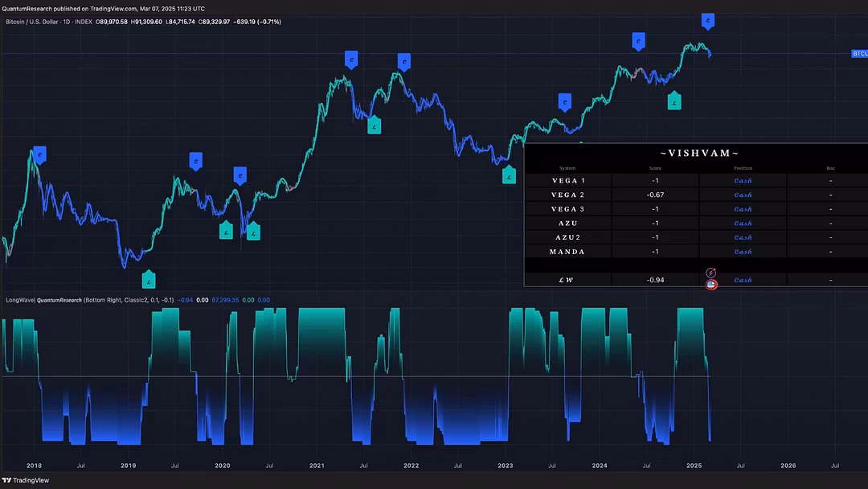Click the 2018 label on time axis
The height and width of the screenshot is (489, 868).
click(x=34, y=466)
